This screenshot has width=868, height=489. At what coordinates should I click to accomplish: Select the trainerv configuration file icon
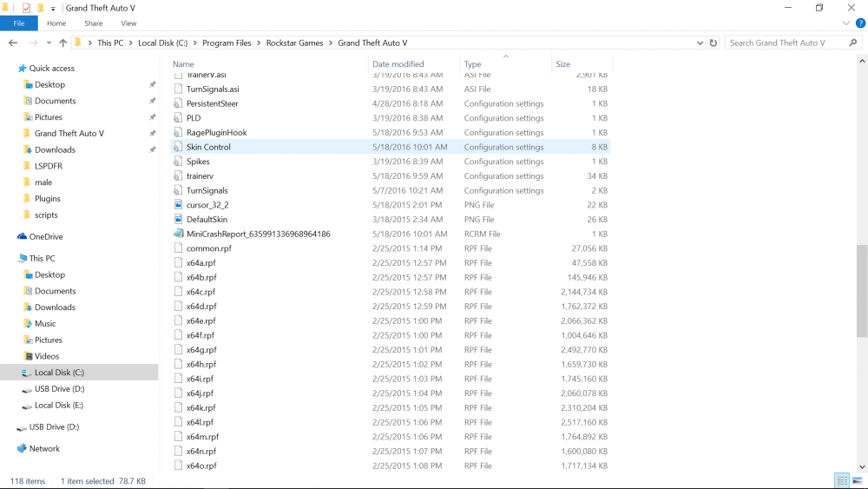(x=178, y=175)
